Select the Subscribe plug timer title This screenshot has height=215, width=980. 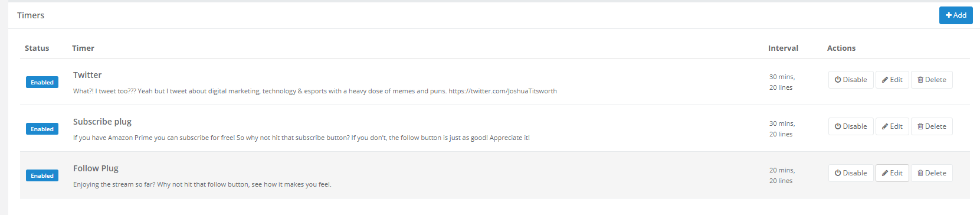coord(102,122)
